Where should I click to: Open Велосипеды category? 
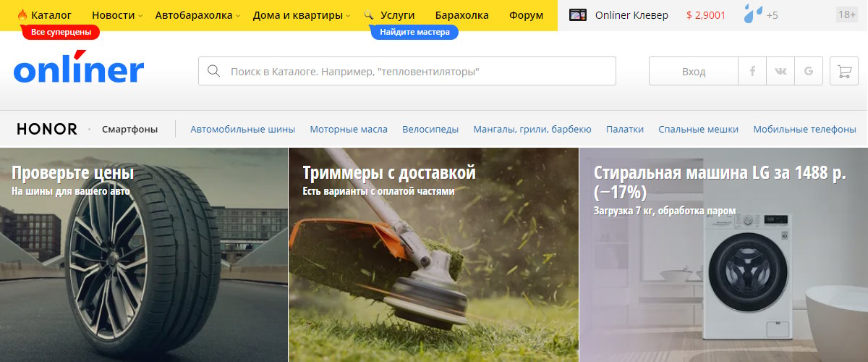click(430, 130)
